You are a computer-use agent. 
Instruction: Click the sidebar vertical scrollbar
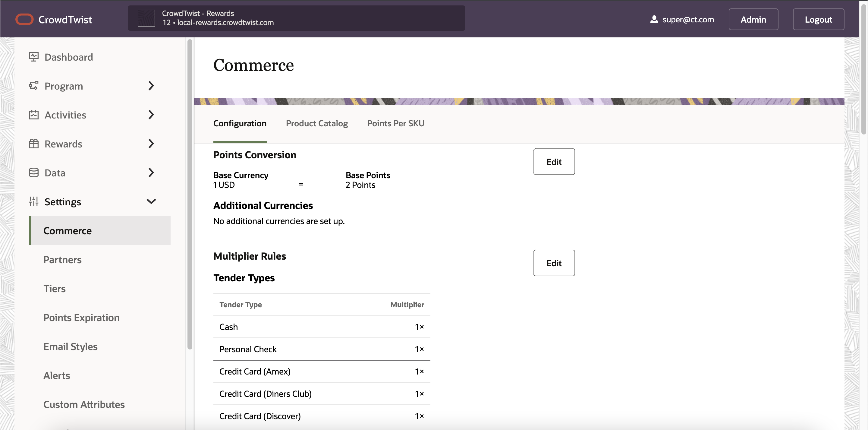coord(190,194)
